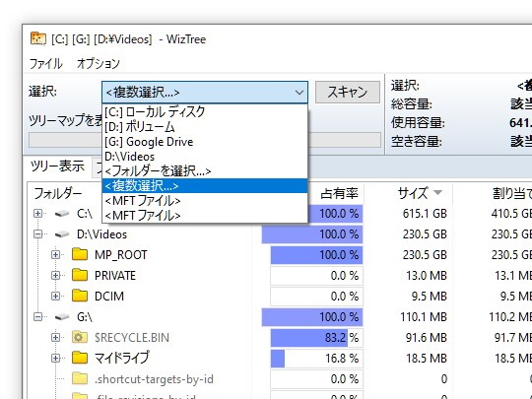Sort by the サイズ column header
Viewport: 532px width, 399px height.
[x=412, y=193]
